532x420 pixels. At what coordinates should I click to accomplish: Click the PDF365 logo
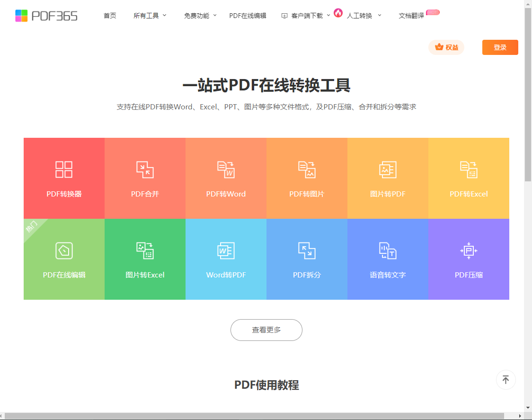(46, 16)
